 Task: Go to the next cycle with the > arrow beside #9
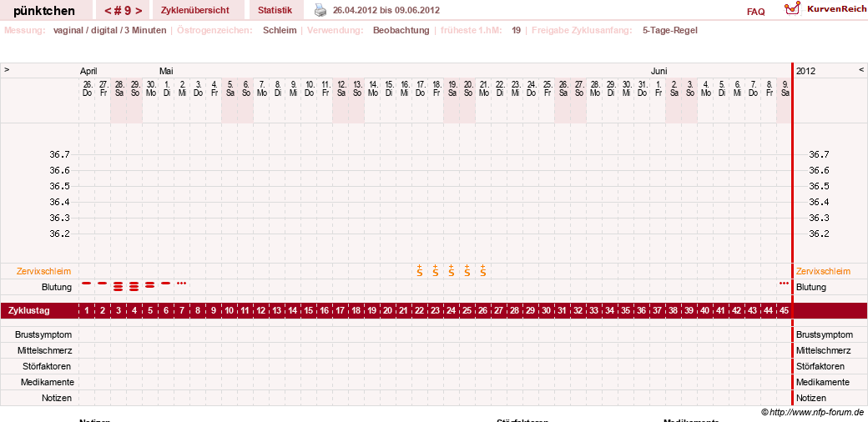coord(139,11)
